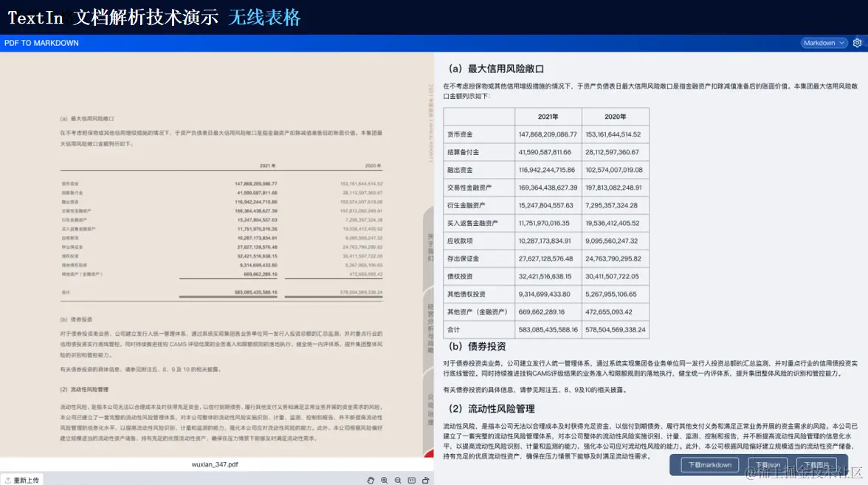
Task: Click the (2) 流动性风险管理 heading in the PDF preview
Action: tap(84, 389)
